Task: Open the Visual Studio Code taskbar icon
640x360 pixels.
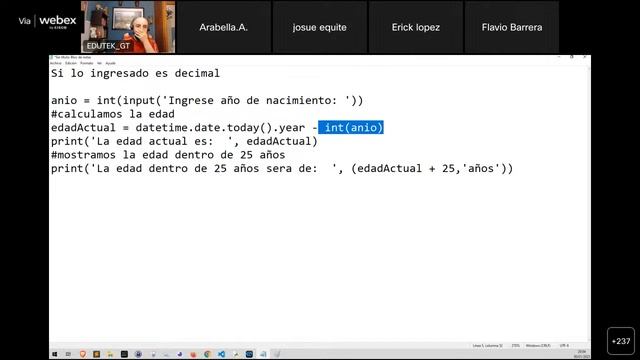Action: (221, 354)
